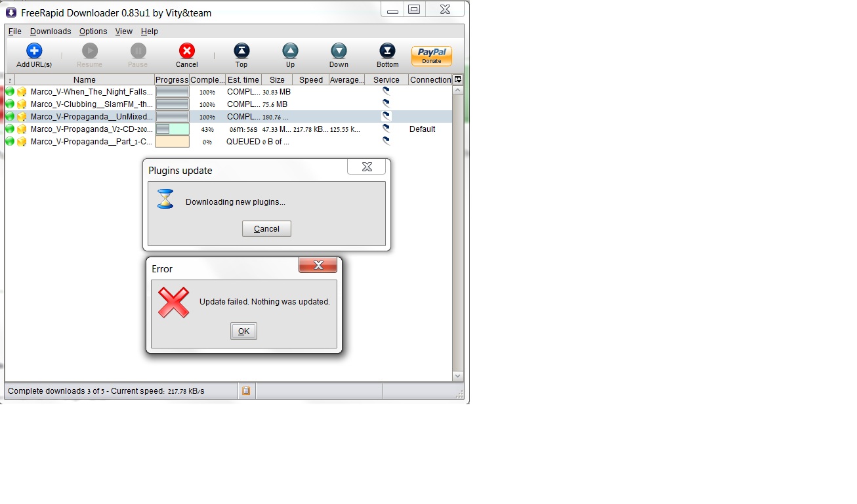The image size is (857, 504).
Task: Sort the list by Name column header
Action: [x=84, y=80]
